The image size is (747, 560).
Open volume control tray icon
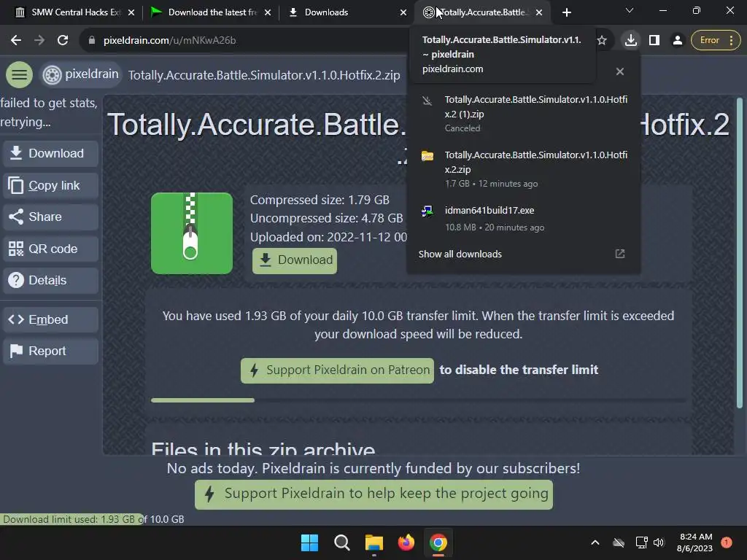coord(659,542)
